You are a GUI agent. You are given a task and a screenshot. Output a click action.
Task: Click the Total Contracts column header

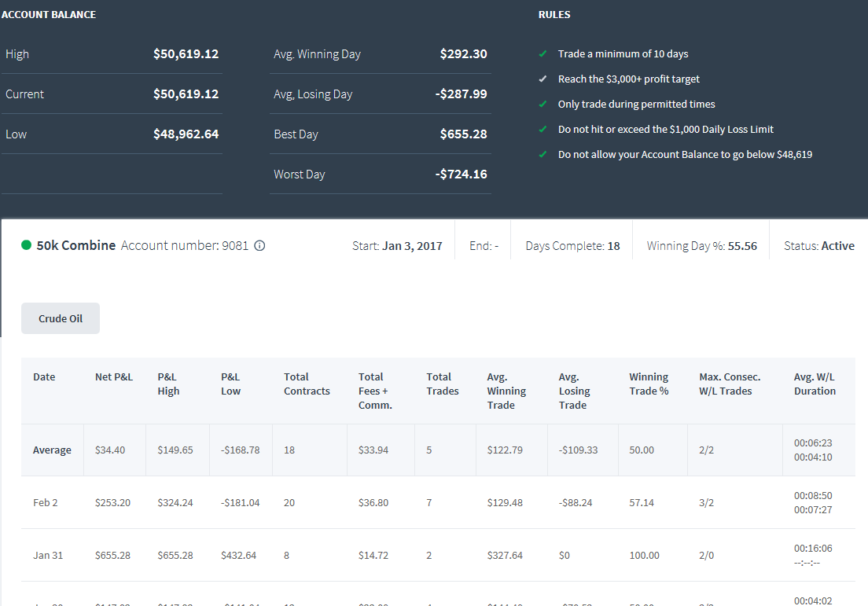307,384
